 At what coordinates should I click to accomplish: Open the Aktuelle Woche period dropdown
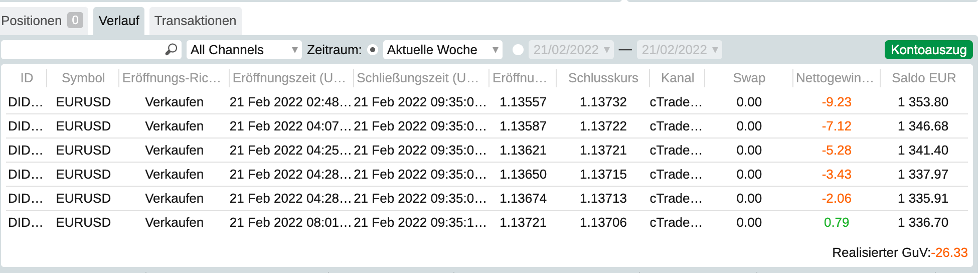[442, 50]
